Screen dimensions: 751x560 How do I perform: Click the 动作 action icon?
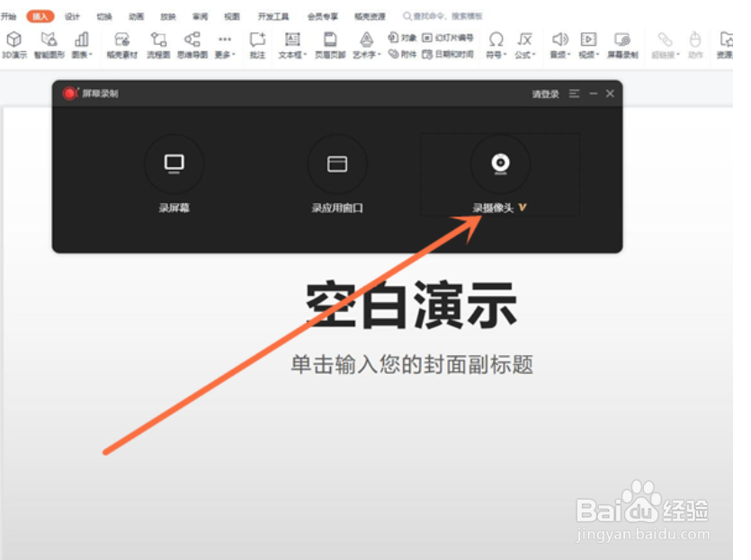(695, 45)
